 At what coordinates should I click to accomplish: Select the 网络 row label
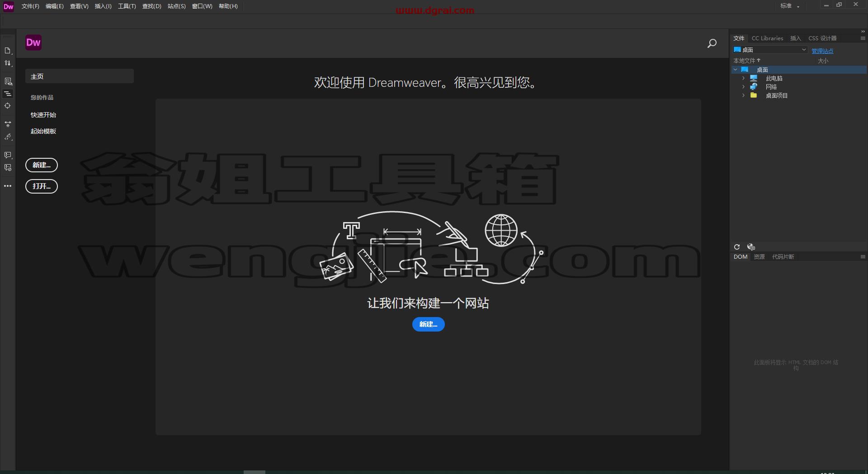(771, 87)
